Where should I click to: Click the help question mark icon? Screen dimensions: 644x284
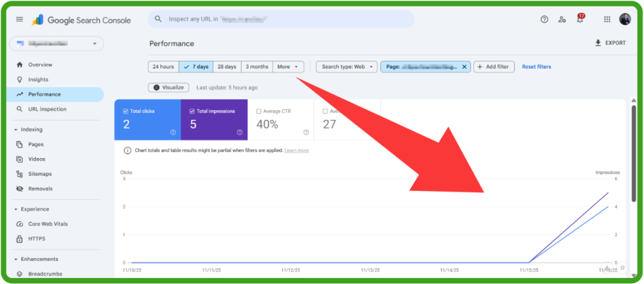click(x=544, y=19)
